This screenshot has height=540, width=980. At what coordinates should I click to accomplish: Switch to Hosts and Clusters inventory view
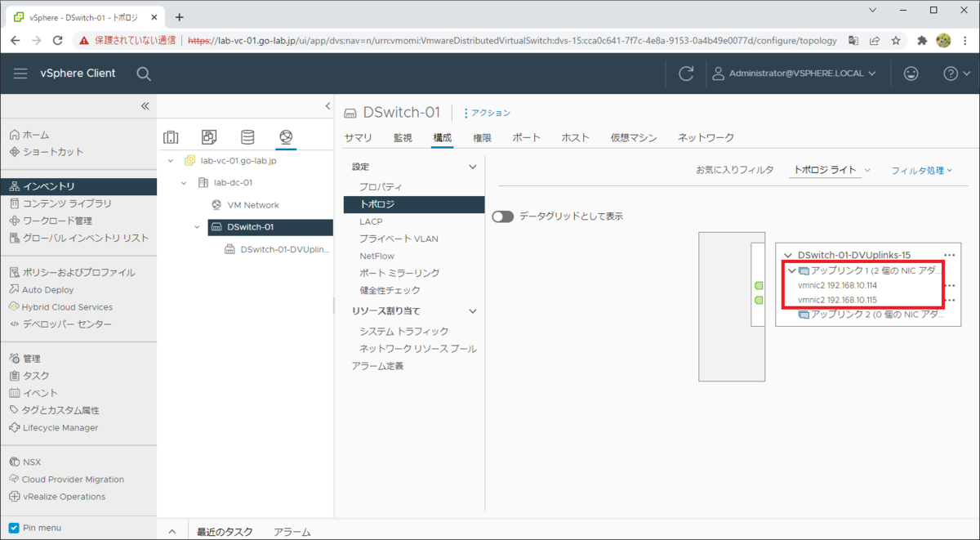click(171, 137)
